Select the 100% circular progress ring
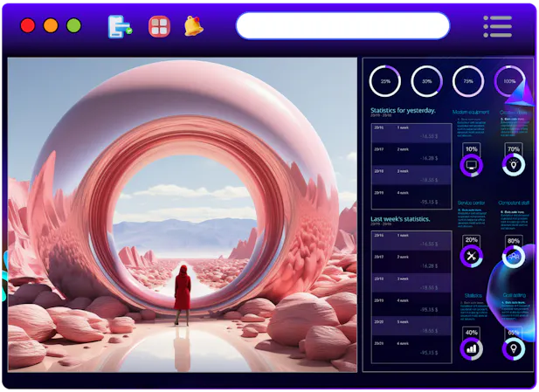This screenshot has height=392, width=539. (510, 81)
